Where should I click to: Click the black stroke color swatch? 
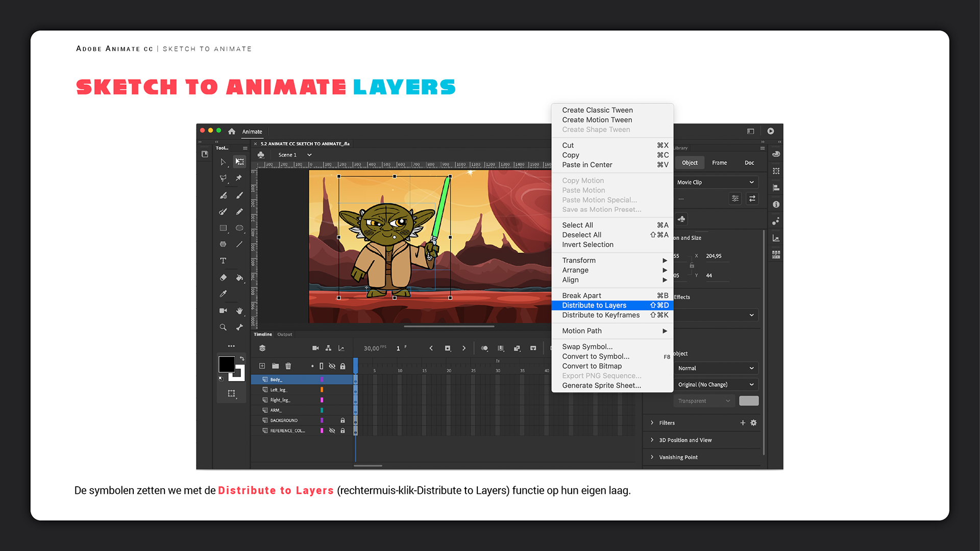tap(227, 364)
